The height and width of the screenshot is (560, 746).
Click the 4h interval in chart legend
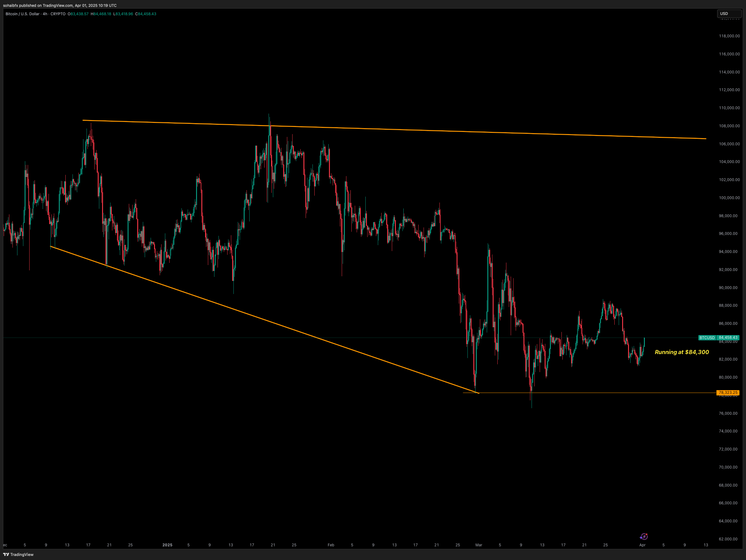pos(45,14)
